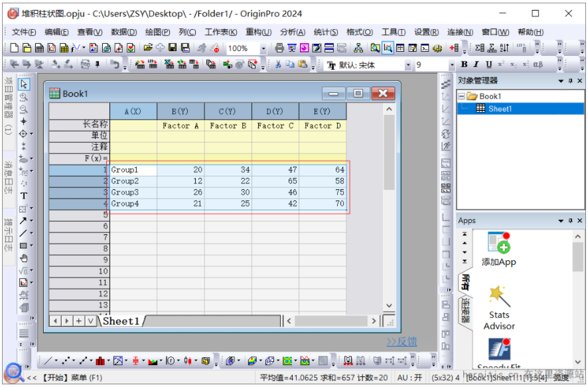Toggle subscript formatting
The height and width of the screenshot is (387, 588).
click(514, 64)
